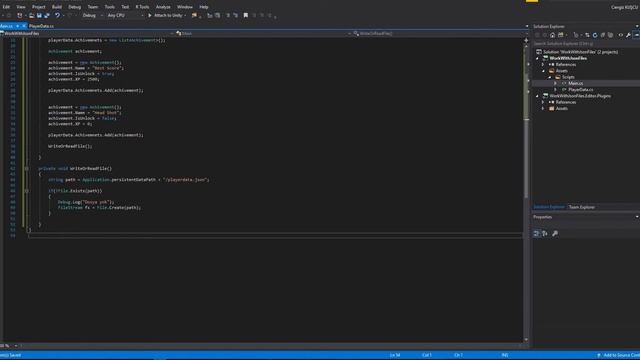Viewport: 640px width, 360px height.
Task: Click Add to Source Control in status bar
Action: coord(620,355)
